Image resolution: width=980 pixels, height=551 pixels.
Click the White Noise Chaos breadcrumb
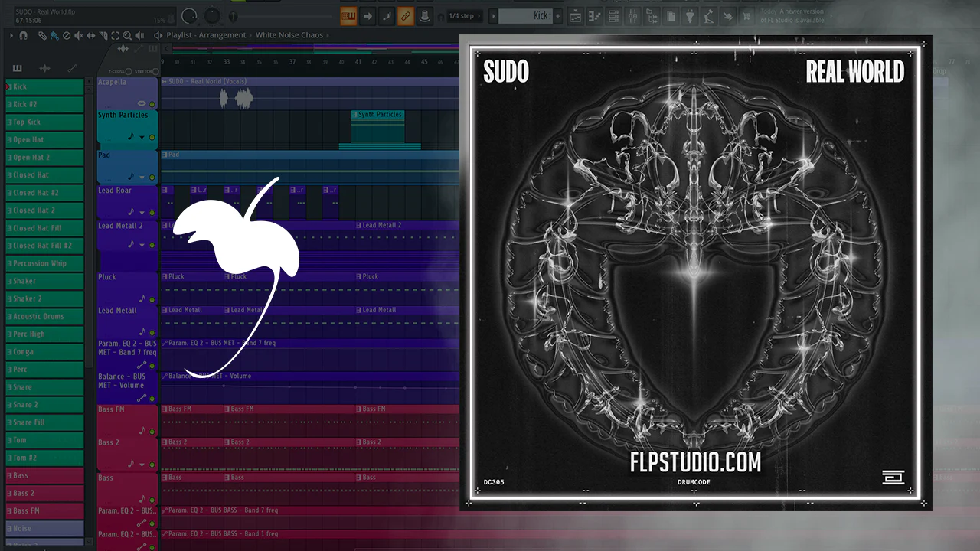click(x=289, y=35)
